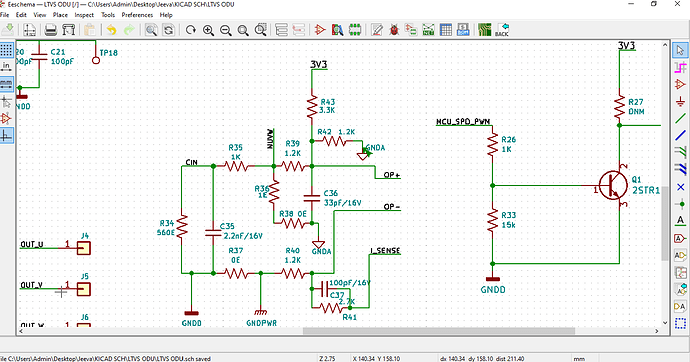Viewport: 690px width, 362px height.
Task: Choose the place power port tool
Action: (680, 101)
